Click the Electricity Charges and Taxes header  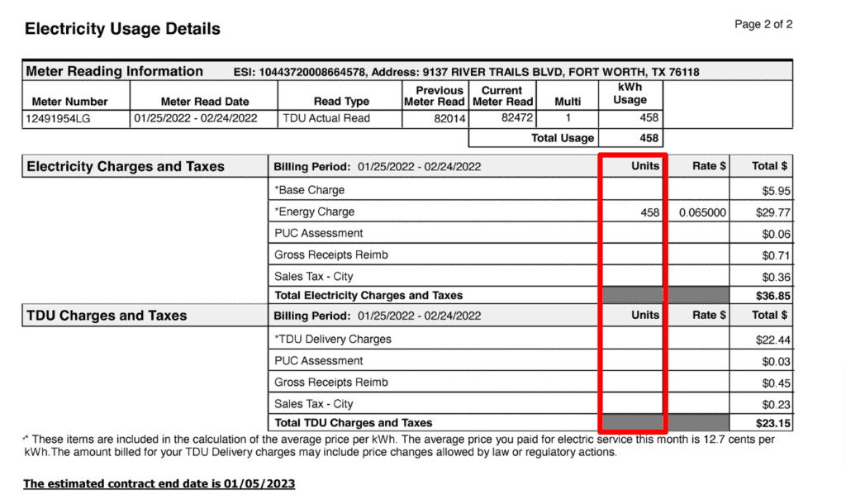[x=125, y=166]
